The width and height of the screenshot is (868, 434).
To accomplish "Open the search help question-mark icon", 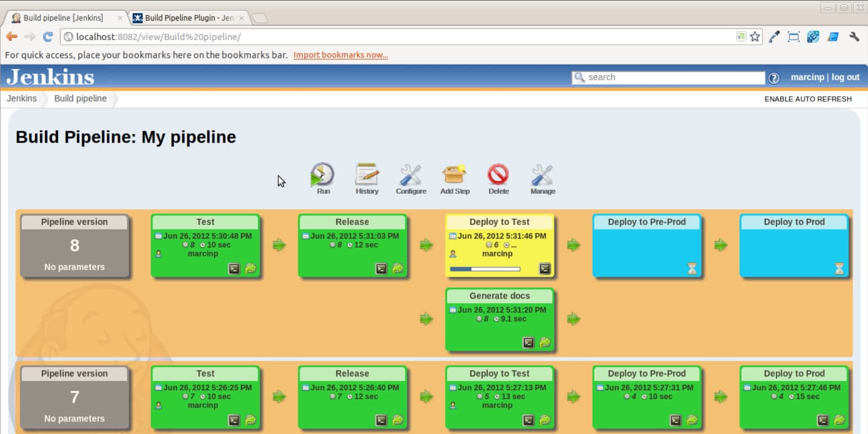I will tap(774, 78).
